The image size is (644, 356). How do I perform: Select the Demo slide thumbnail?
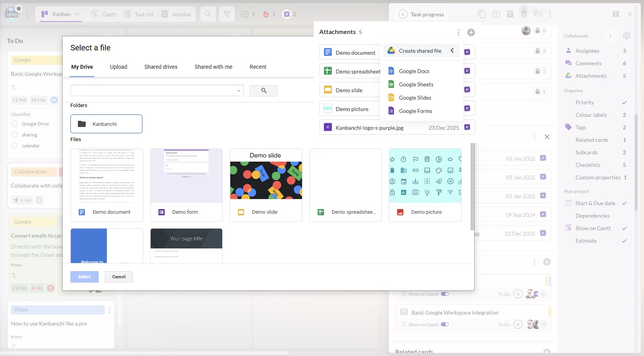coord(266,180)
